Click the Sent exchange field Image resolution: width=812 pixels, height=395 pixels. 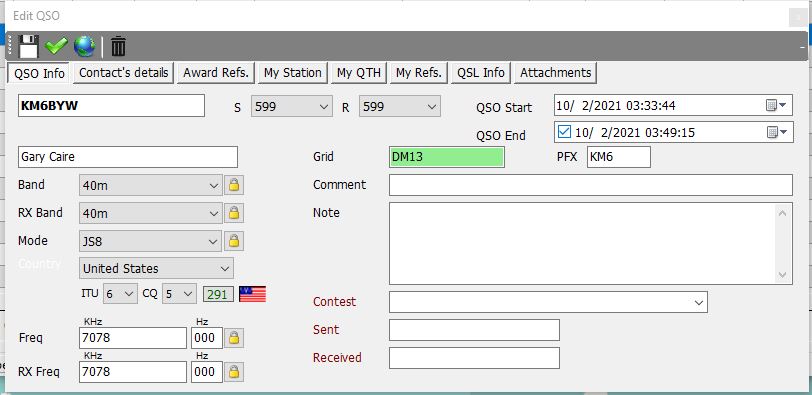click(474, 330)
